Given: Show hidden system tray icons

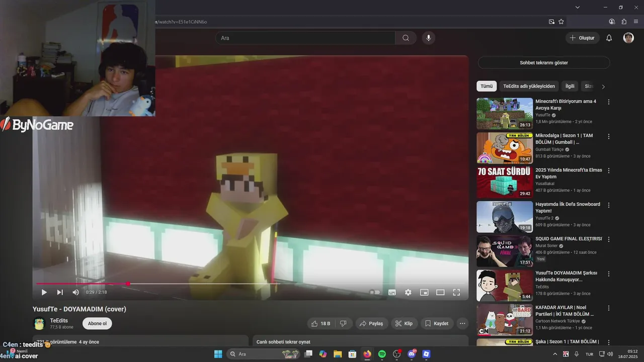Looking at the screenshot, I should click(x=555, y=354).
